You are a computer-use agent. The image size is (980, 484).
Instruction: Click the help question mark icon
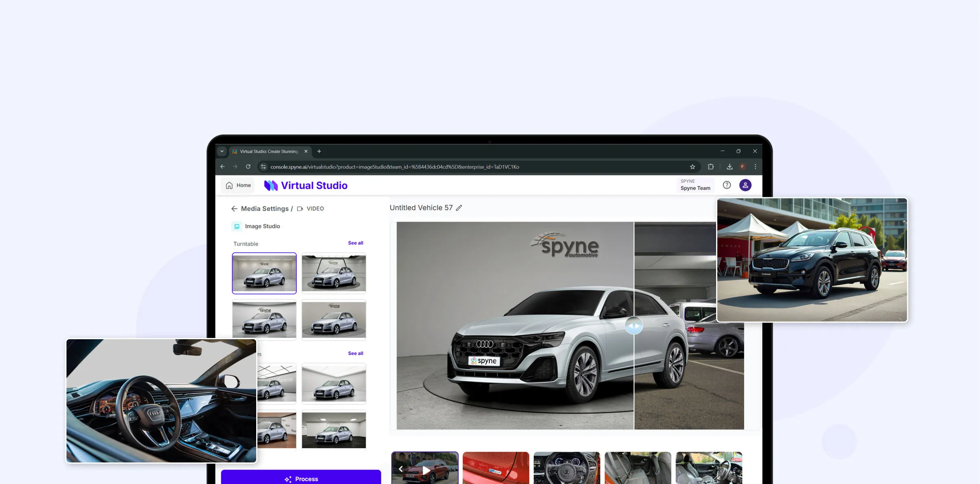[x=727, y=185]
